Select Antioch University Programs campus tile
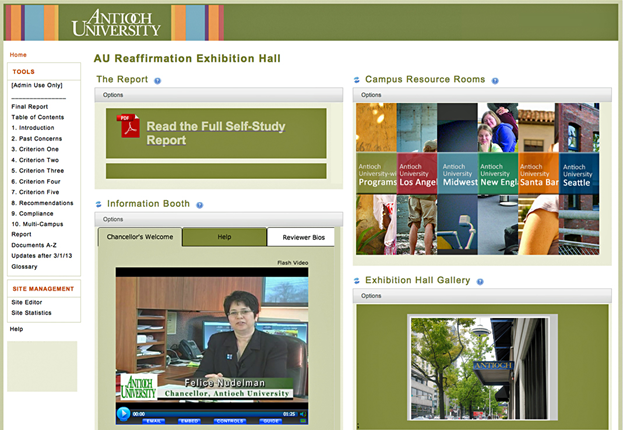623x430 pixels. [x=377, y=179]
